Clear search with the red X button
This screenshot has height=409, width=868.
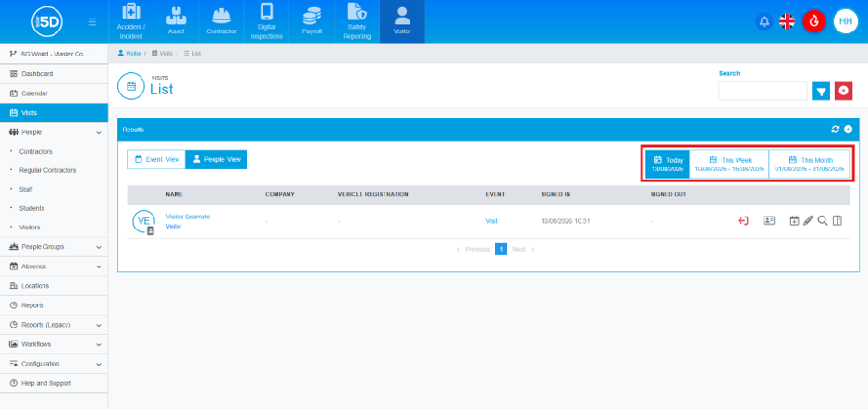pyautogui.click(x=843, y=91)
